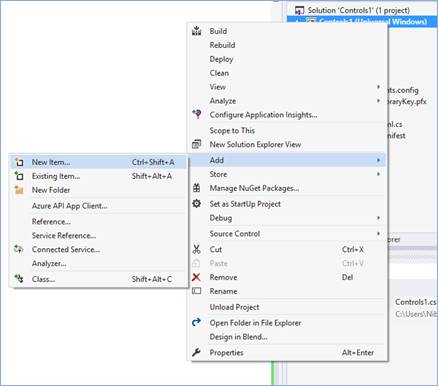Click the New Solution Explorer View icon
The height and width of the screenshot is (386, 438).
[197, 144]
